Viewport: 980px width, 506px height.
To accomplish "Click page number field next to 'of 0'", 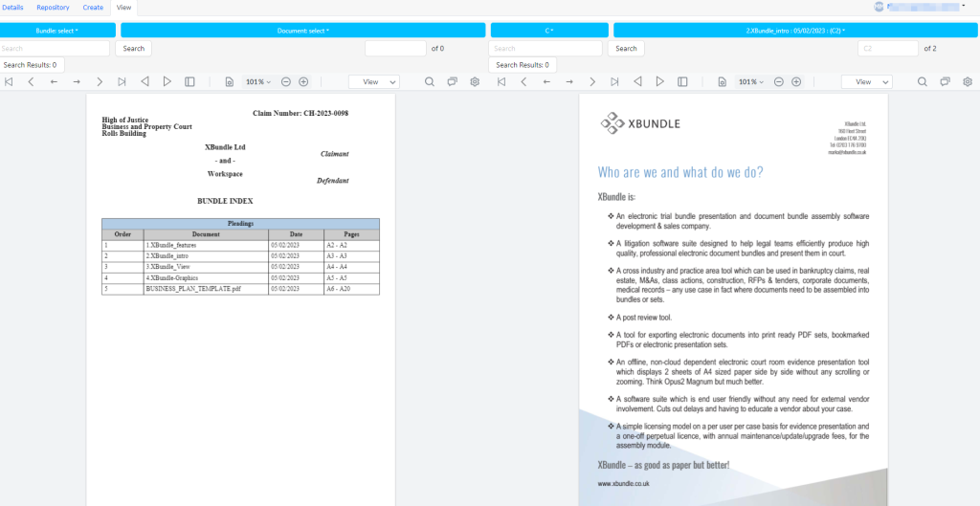I will [395, 48].
